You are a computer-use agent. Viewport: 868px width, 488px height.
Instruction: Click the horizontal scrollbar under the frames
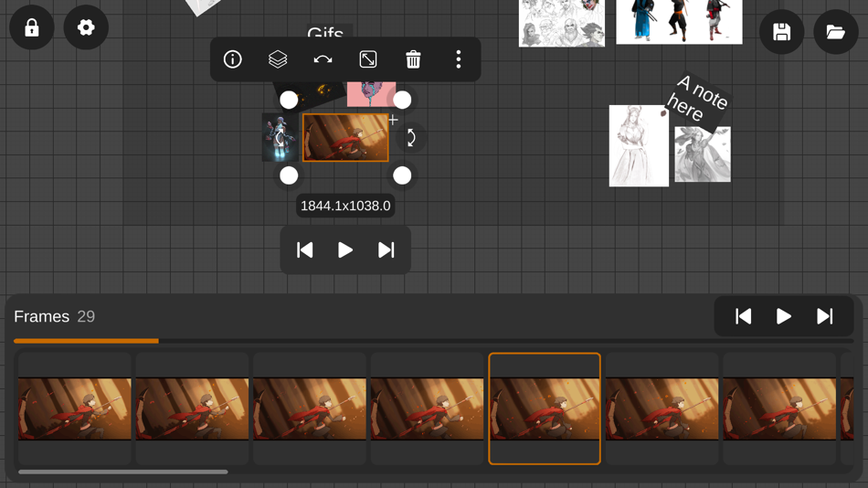point(123,472)
